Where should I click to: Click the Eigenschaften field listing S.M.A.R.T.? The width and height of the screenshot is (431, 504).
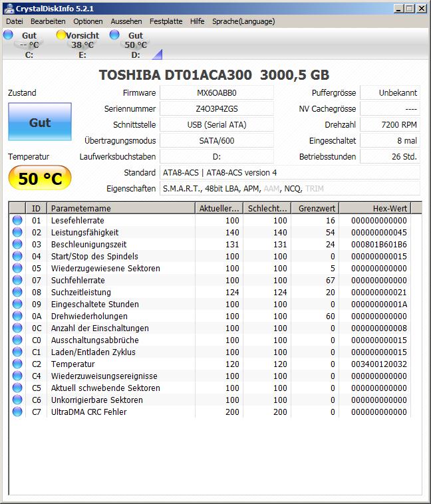[x=290, y=188]
